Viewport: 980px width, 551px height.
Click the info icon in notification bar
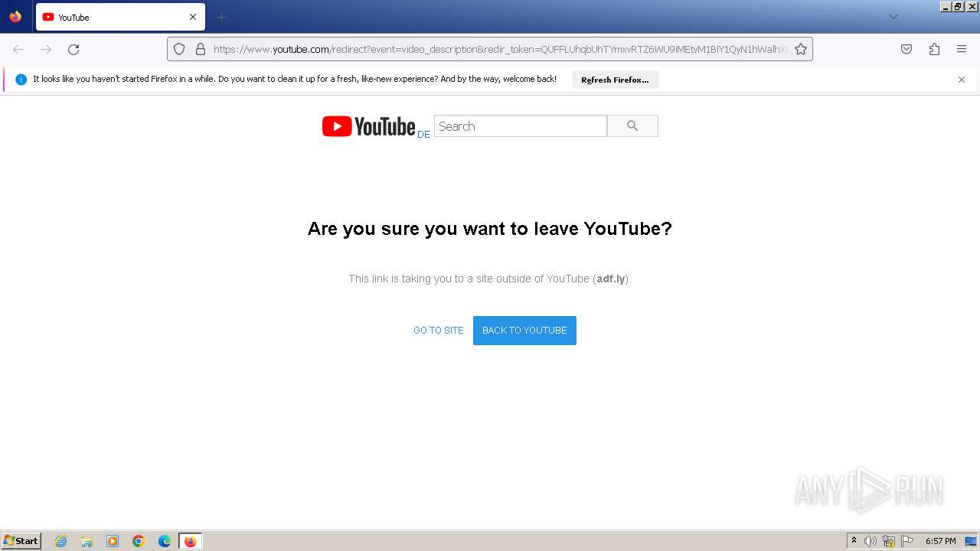coord(21,79)
